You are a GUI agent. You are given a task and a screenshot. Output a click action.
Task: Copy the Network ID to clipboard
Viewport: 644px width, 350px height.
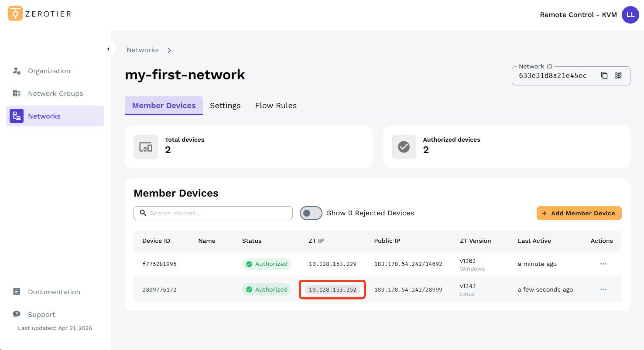(x=604, y=75)
